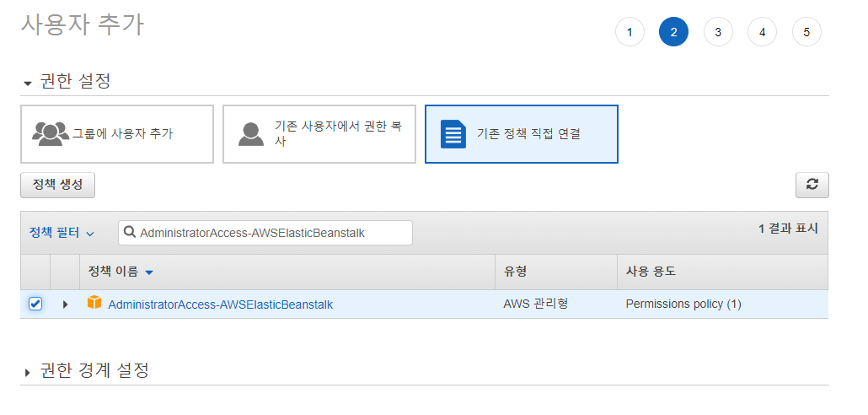Select step 2 indicator

(673, 31)
